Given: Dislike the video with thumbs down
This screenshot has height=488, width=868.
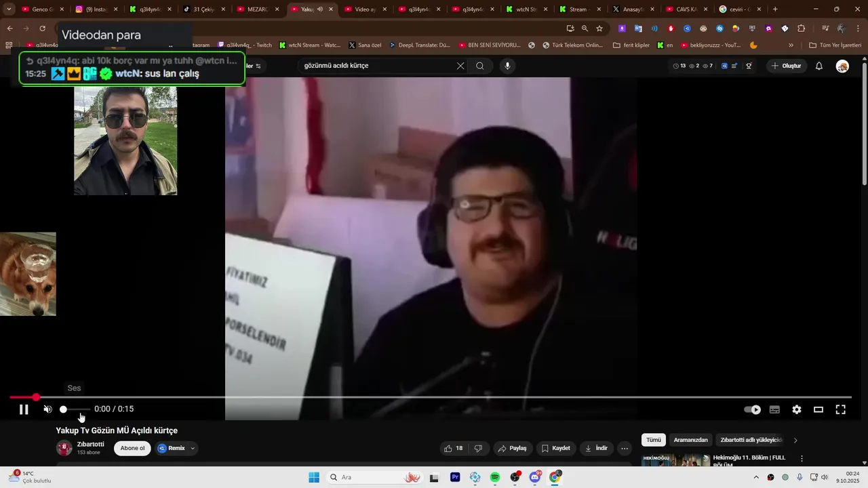Looking at the screenshot, I should [x=478, y=448].
